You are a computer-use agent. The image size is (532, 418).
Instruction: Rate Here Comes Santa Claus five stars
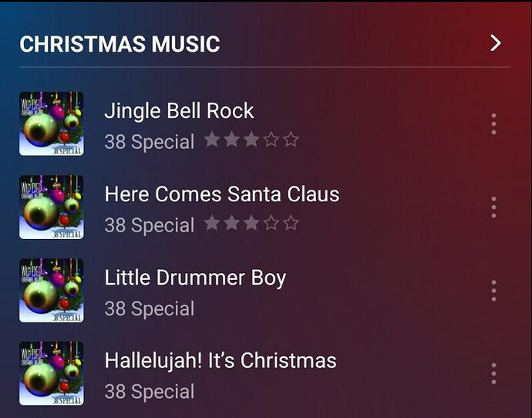pos(291,223)
